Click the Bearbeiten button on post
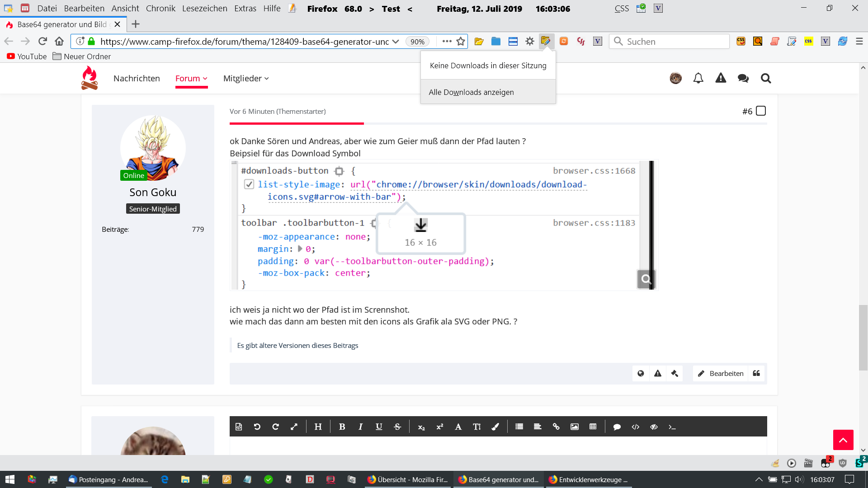 721,373
